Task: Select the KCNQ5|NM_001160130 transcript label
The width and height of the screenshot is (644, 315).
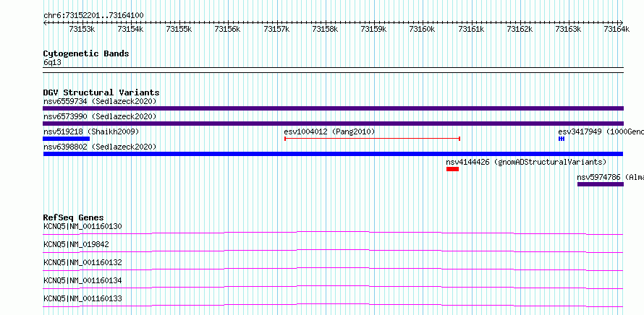Action: point(82,226)
